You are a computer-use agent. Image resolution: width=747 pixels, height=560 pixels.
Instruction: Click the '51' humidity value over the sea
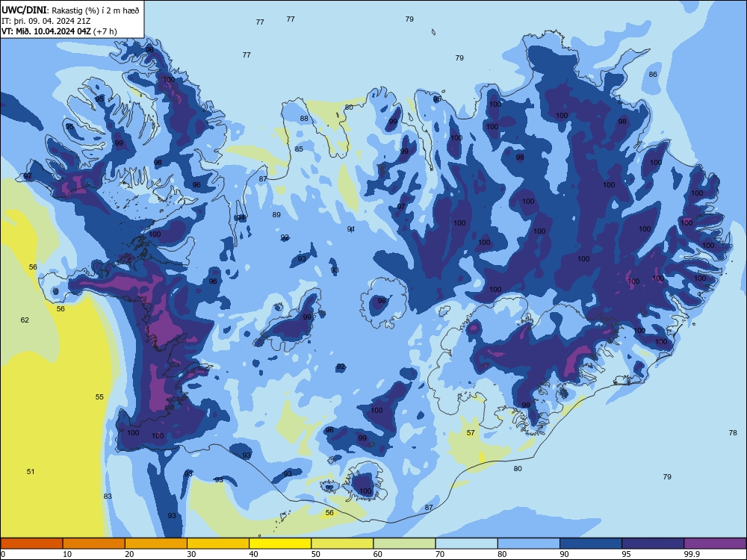point(31,471)
